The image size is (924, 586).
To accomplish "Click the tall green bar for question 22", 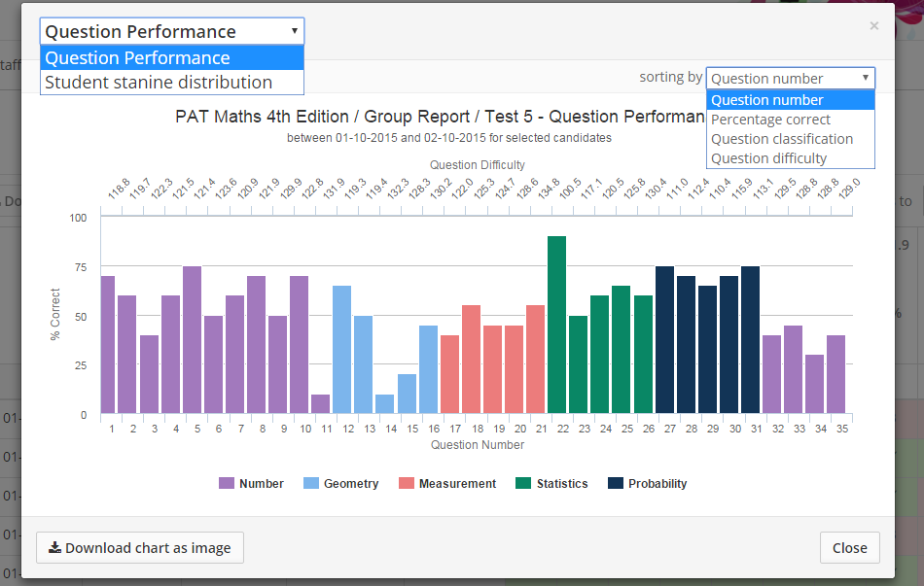I will [x=557, y=325].
